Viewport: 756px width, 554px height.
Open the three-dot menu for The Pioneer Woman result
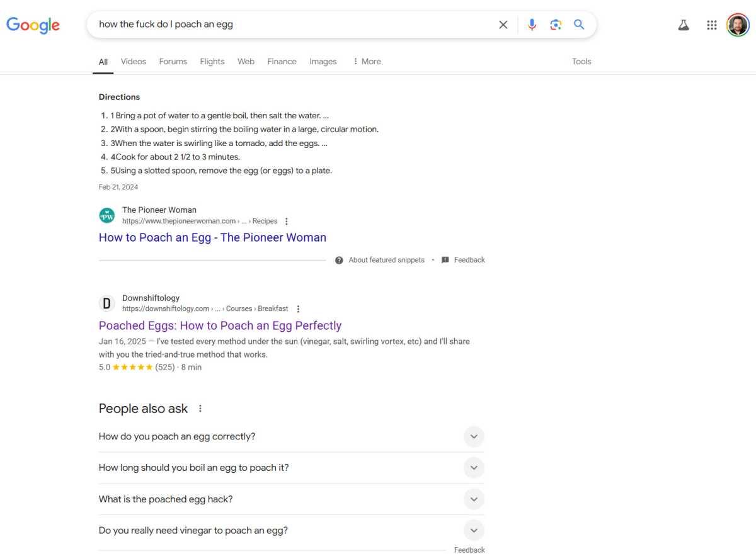287,221
